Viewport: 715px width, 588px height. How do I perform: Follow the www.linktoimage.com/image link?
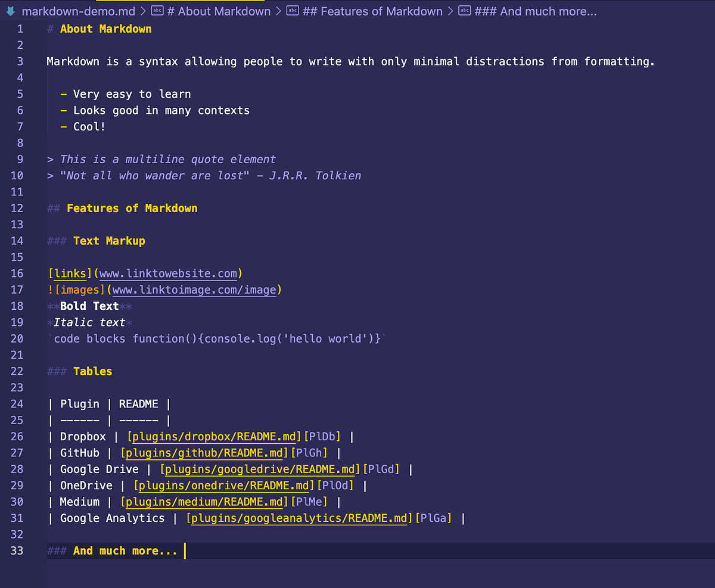(194, 290)
